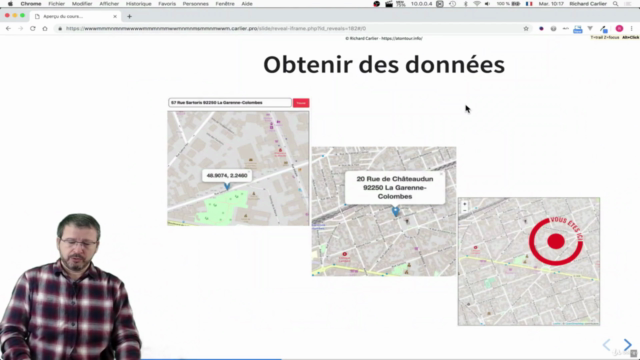
Task: Close the '20 Rue de Châteaudun' popup
Action: 441,174
